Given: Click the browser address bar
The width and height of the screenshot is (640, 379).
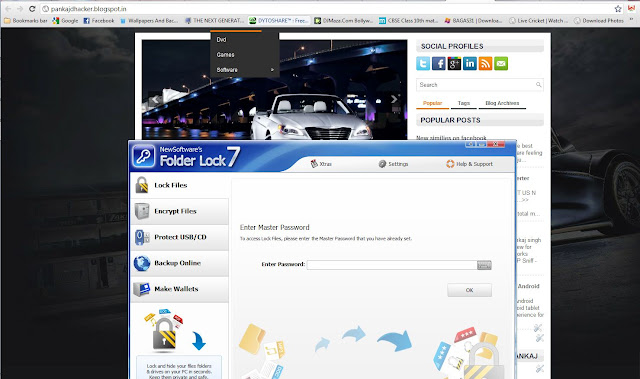Looking at the screenshot, I should 327,9.
